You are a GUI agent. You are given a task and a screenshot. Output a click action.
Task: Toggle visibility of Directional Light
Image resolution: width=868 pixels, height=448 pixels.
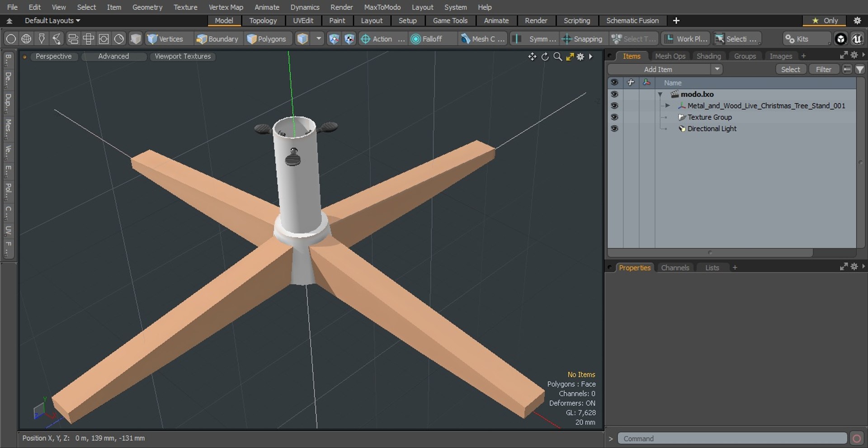click(614, 128)
